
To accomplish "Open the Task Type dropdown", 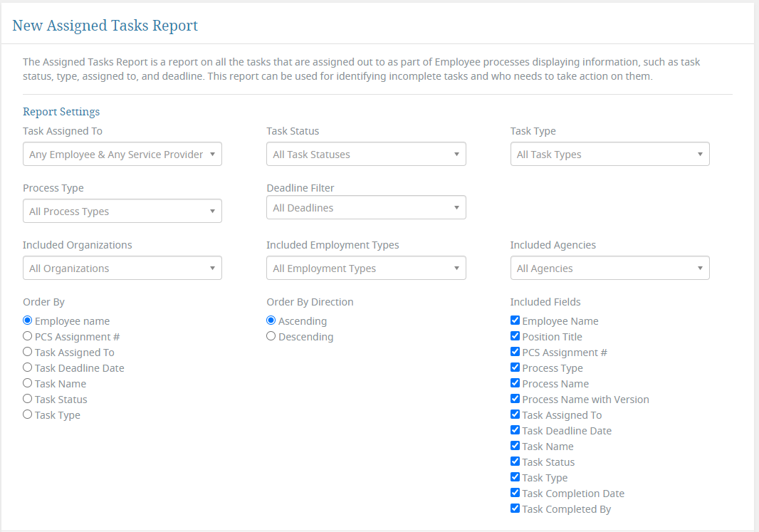I will tap(610, 154).
